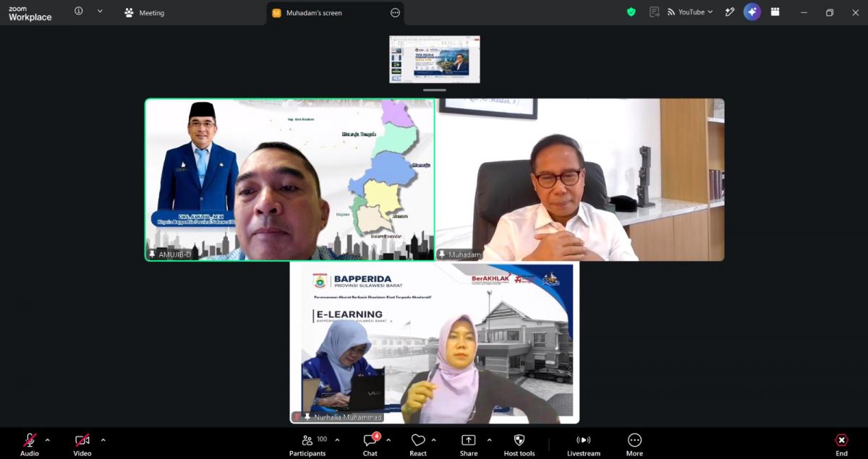This screenshot has height=459, width=868.
Task: Click the pin icon before Nurhalia Muhammad's name
Action: pos(307,418)
